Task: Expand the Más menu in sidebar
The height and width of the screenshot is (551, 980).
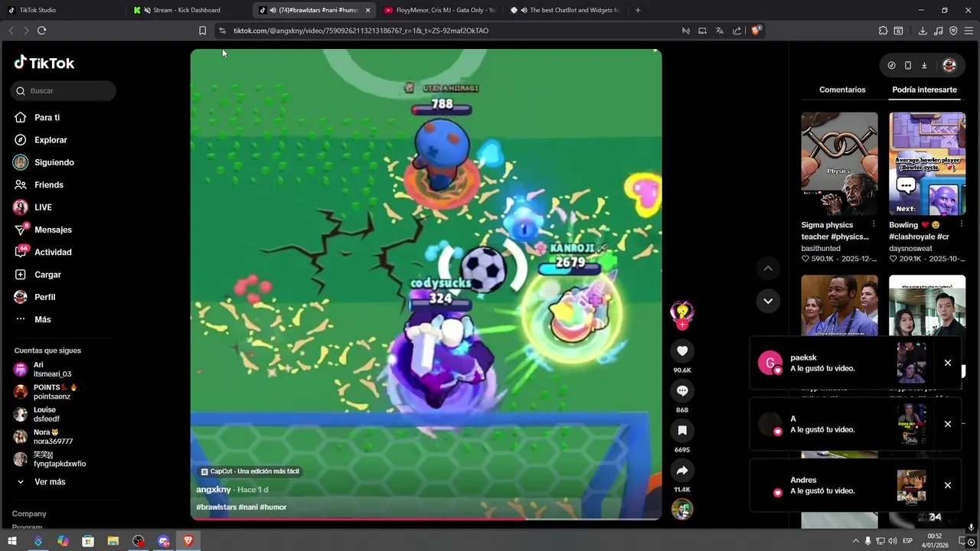Action: [x=33, y=319]
